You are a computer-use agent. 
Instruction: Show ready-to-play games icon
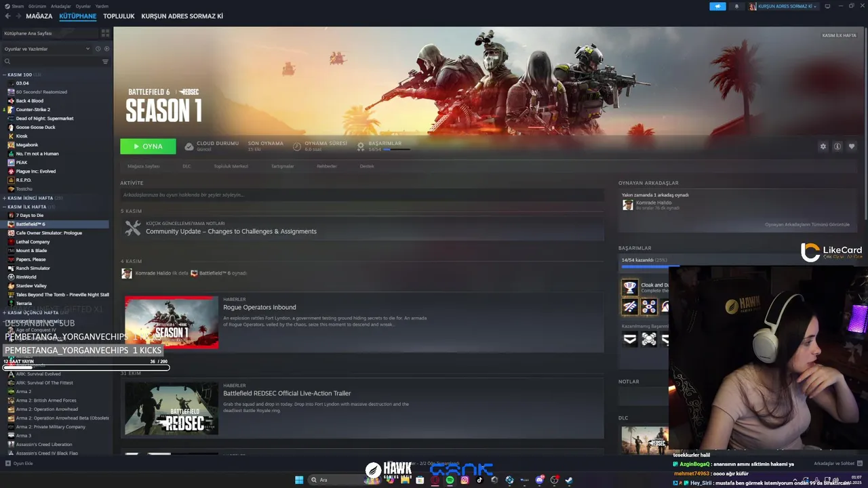106,49
